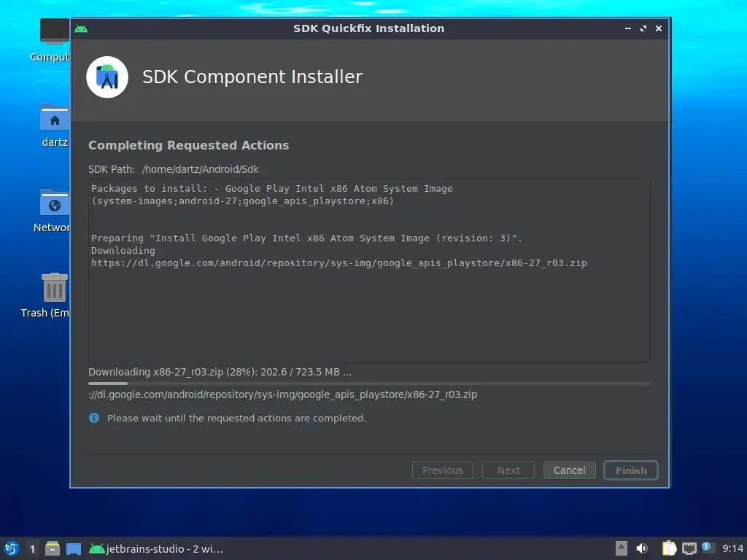747x560 pixels.
Task: Maximize the SDK Quickfix Installation window
Action: click(x=643, y=28)
